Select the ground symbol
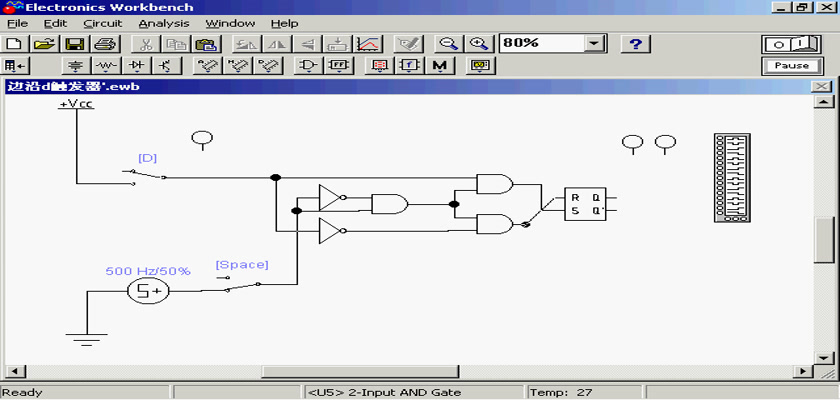840x400 pixels. click(86, 339)
